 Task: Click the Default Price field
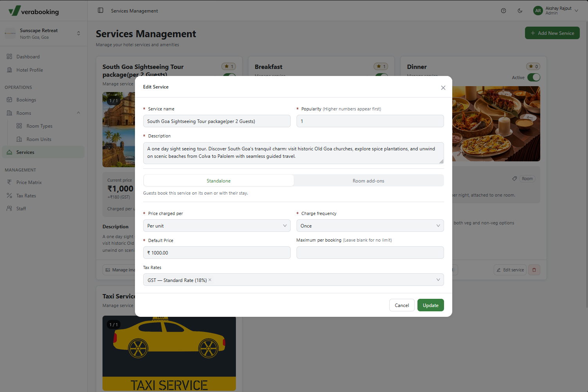217,253
